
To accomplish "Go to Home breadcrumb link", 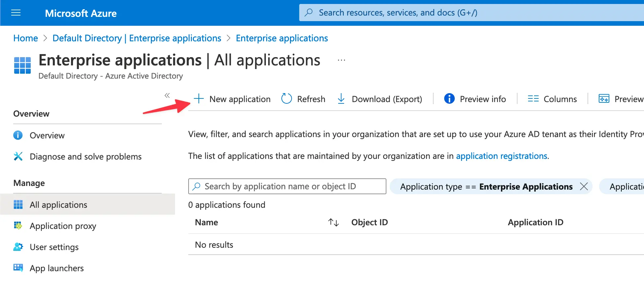I will pyautogui.click(x=25, y=38).
